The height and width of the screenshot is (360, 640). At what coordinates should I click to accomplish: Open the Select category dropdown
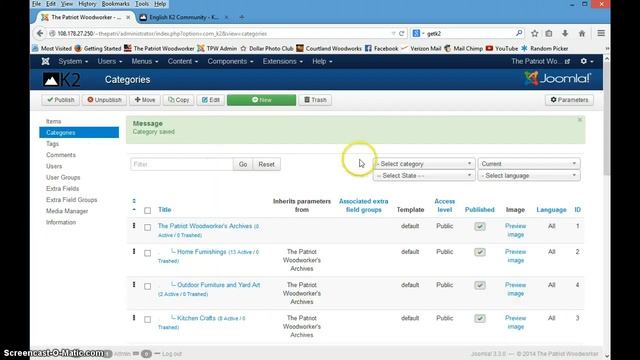point(424,164)
